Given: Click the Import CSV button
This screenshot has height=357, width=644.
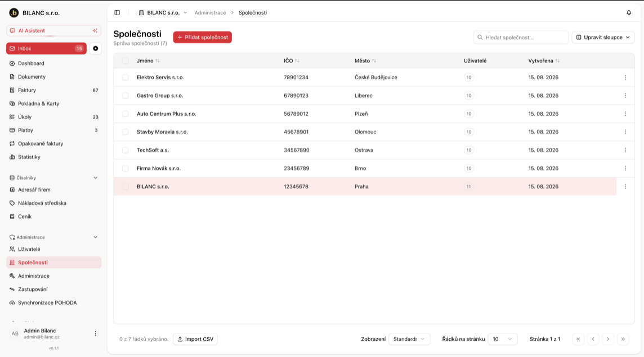Looking at the screenshot, I should [195, 339].
